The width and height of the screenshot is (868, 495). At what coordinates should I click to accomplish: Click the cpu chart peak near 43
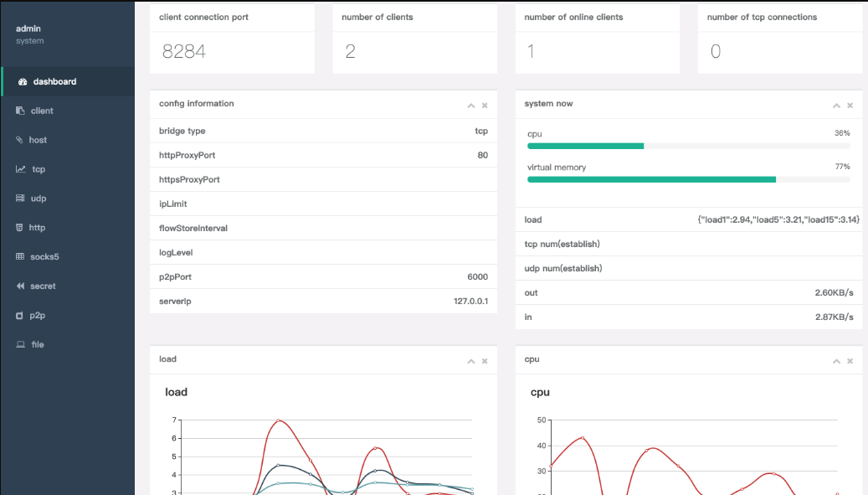click(583, 438)
